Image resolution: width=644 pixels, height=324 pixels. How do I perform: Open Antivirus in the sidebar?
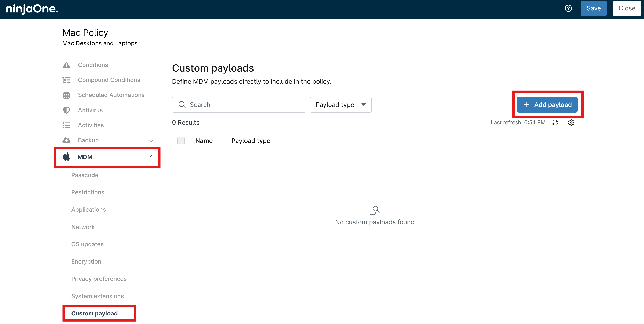click(90, 110)
